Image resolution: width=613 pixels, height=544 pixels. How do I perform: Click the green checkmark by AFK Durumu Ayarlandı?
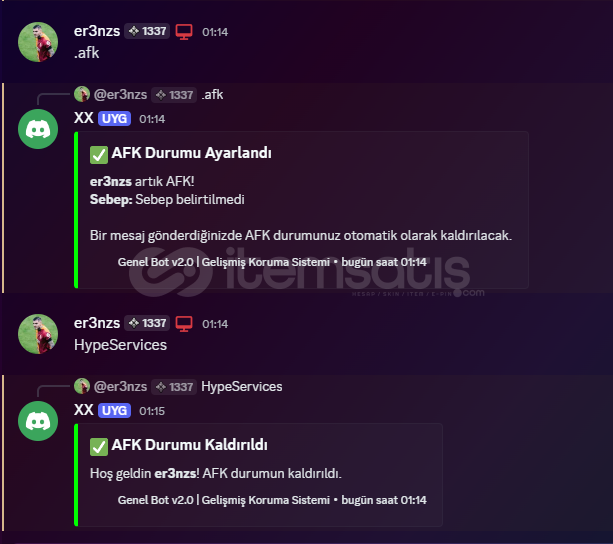pyautogui.click(x=99, y=155)
